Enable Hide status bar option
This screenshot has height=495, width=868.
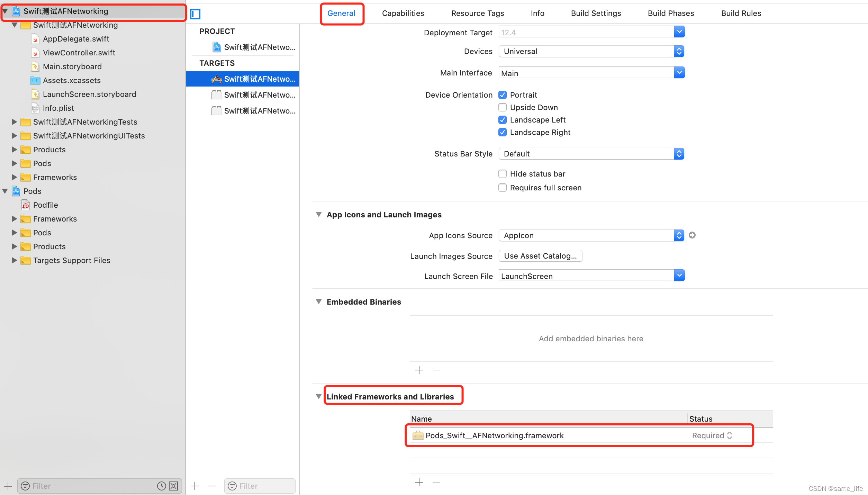point(503,174)
